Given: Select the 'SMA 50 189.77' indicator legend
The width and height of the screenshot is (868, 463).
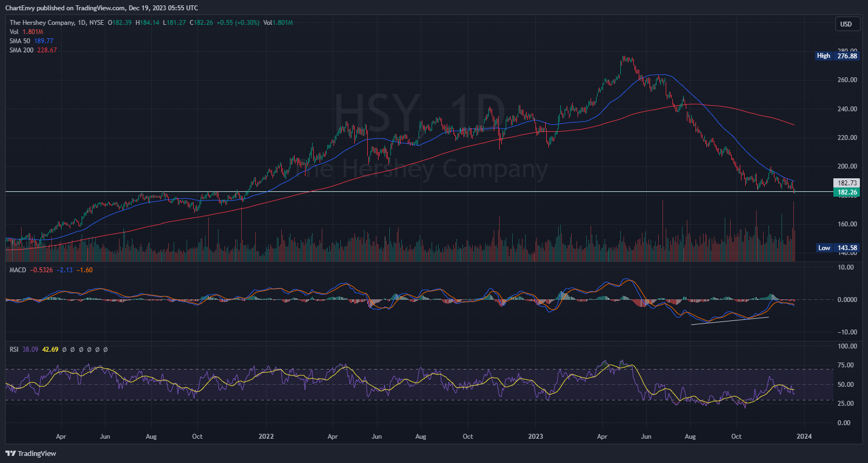Looking at the screenshot, I should pos(31,41).
